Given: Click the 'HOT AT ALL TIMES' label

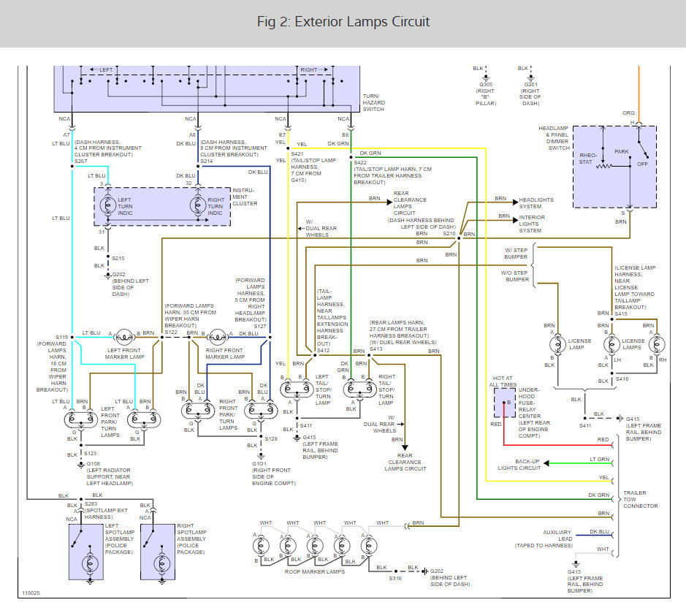Looking at the screenshot, I should click(x=503, y=381).
